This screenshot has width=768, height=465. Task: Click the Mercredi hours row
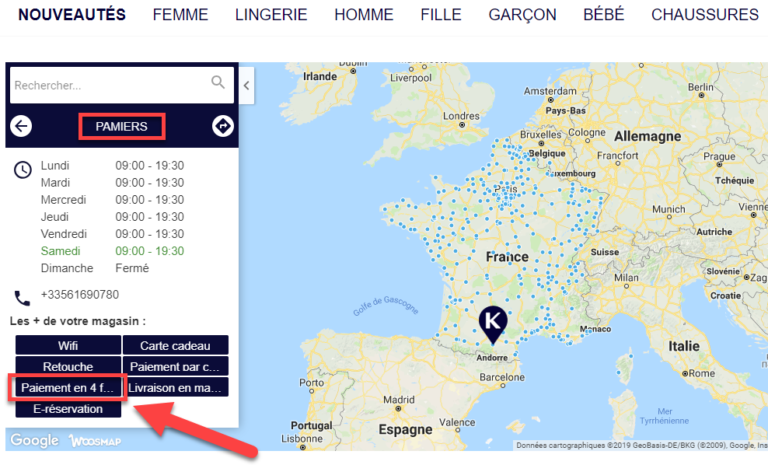(112, 200)
